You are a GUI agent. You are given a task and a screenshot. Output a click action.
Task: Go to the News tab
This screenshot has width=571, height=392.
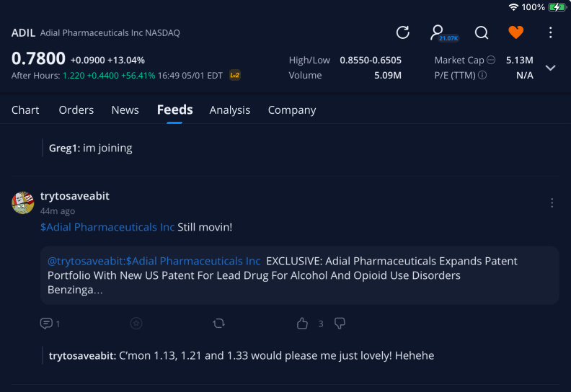(125, 110)
